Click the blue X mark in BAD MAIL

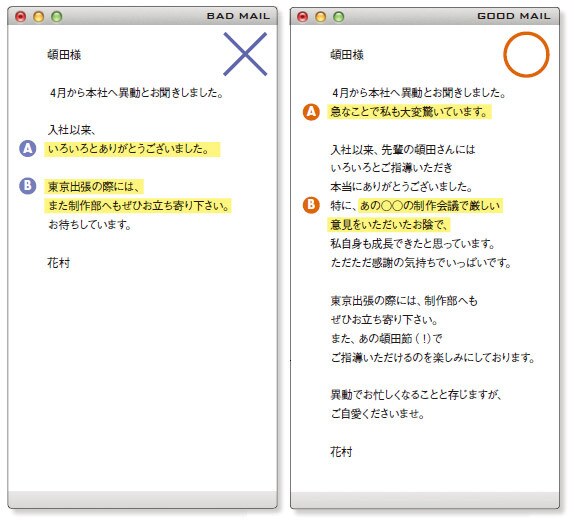245,54
